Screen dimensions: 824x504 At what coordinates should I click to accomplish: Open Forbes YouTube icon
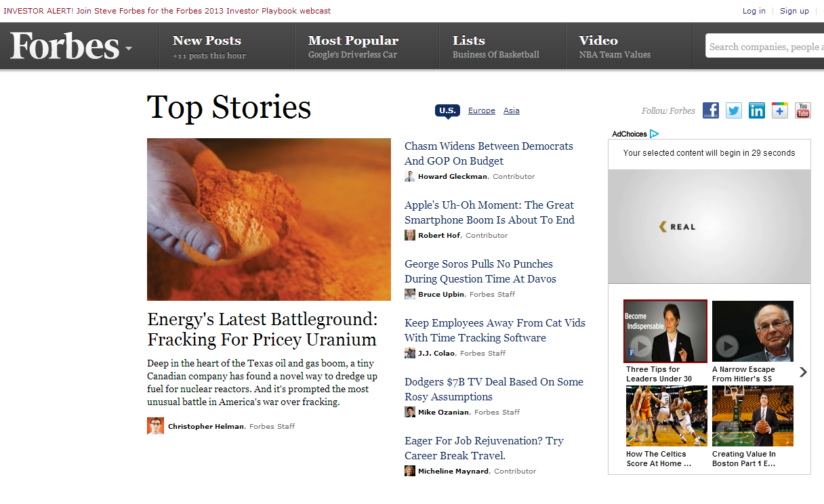tap(803, 110)
